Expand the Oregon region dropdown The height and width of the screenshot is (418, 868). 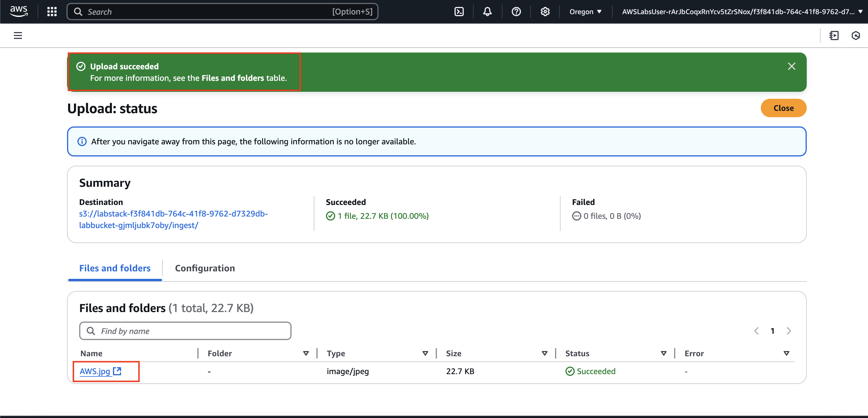(x=585, y=12)
